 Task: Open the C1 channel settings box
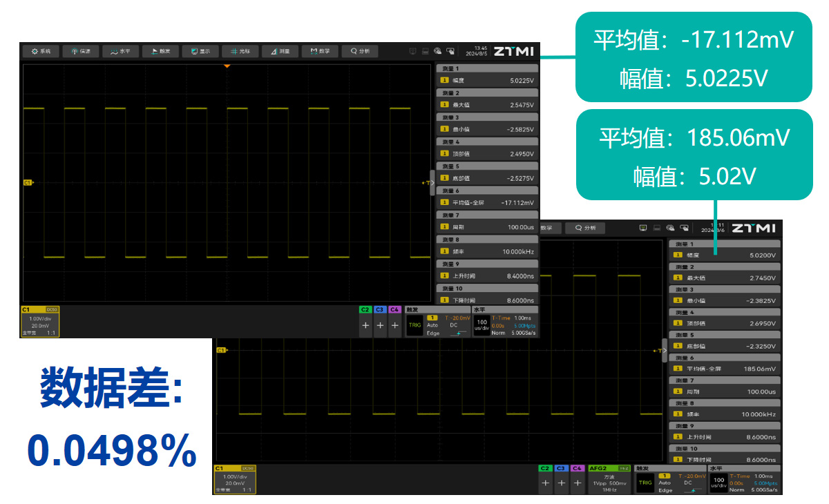click(x=41, y=321)
